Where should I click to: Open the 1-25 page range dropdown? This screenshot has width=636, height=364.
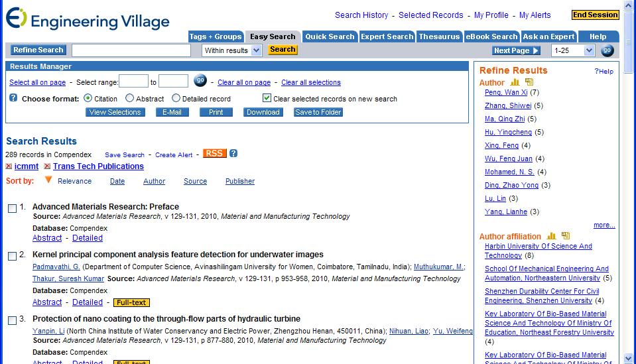pos(573,50)
